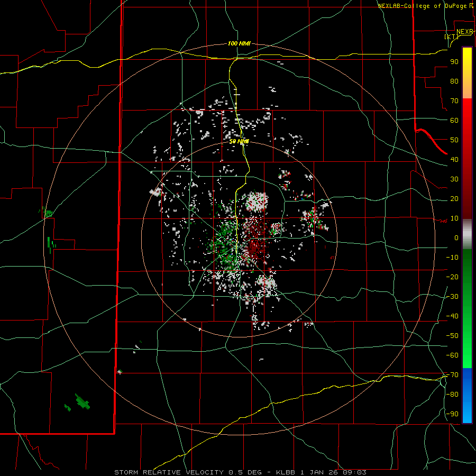Screen dimensions: 476x476
Task: Click the -60 legend value
Action: click(x=452, y=355)
